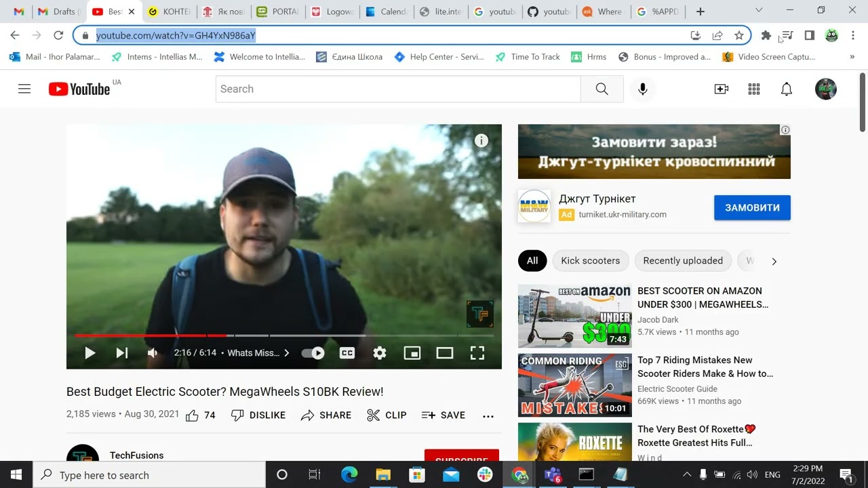Search with voice microphone icon
This screenshot has width=868, height=488.
(x=643, y=89)
